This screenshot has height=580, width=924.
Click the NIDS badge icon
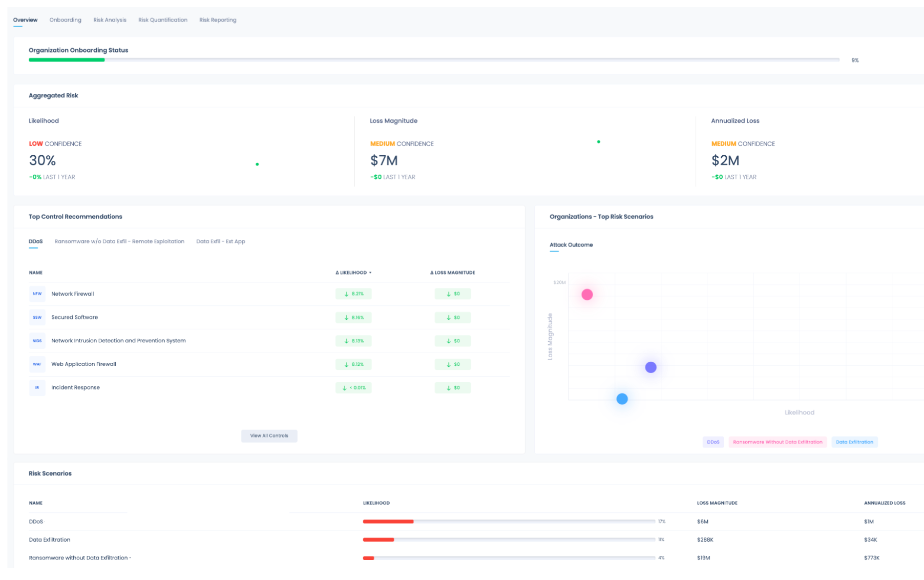[37, 341]
